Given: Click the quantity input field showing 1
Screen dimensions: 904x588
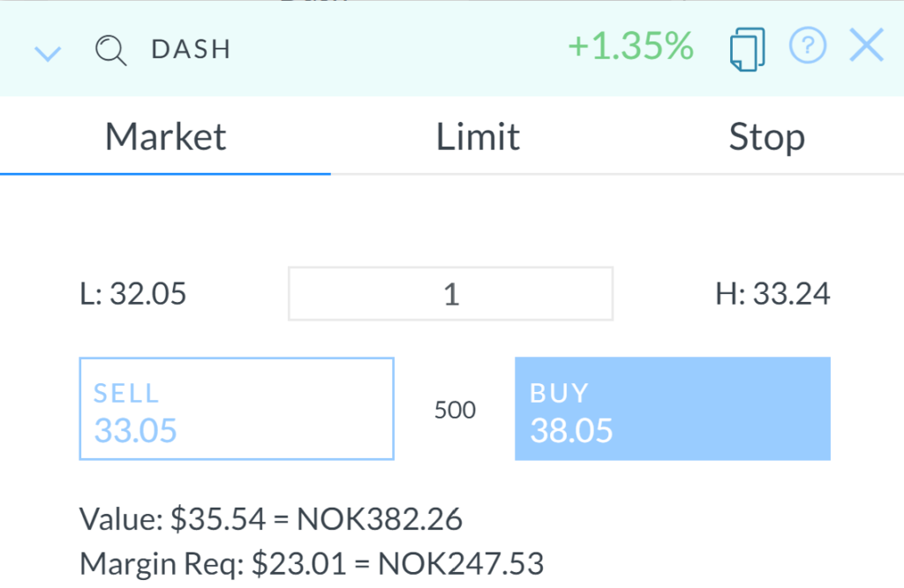Looking at the screenshot, I should click(450, 293).
